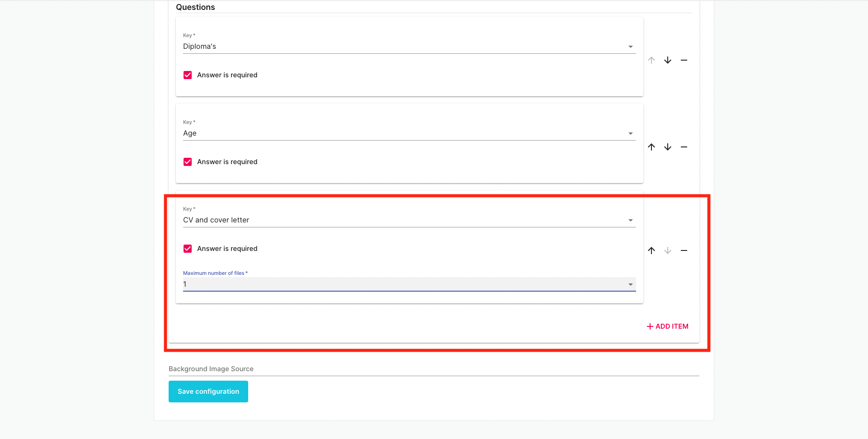
Task: Uncheck Answer is required for Diploma's
Action: (x=188, y=75)
